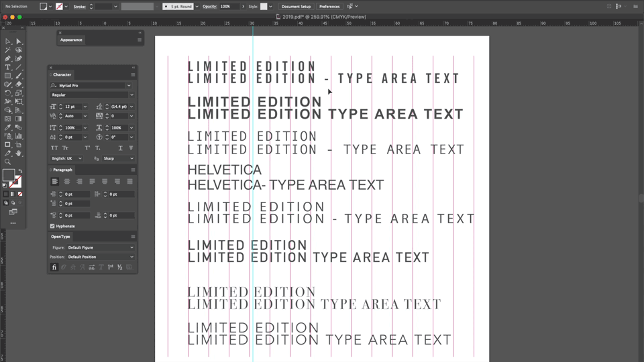Choose the Scale tool

click(x=19, y=93)
